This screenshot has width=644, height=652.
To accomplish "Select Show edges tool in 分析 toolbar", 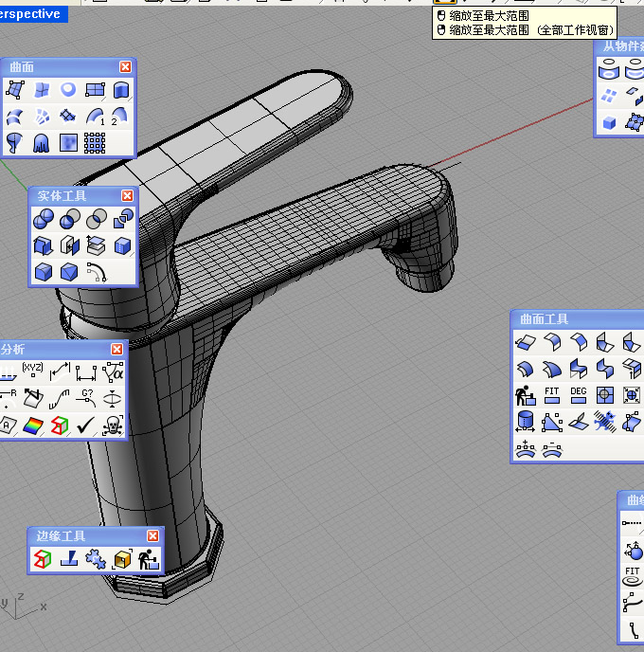I will click(60, 426).
